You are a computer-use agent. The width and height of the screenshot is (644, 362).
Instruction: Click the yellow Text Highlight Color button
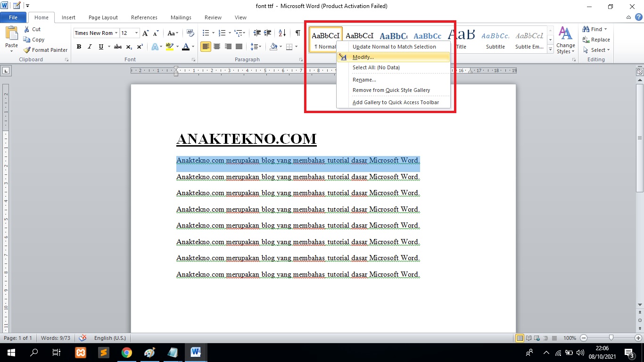point(170,47)
